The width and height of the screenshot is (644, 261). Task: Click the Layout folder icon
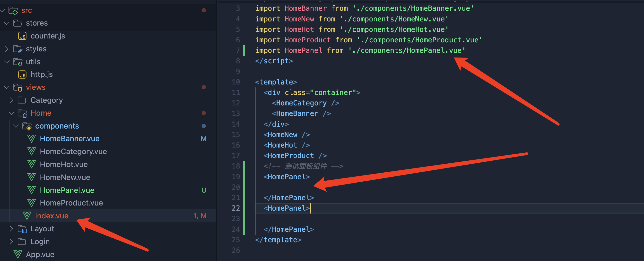click(22, 229)
